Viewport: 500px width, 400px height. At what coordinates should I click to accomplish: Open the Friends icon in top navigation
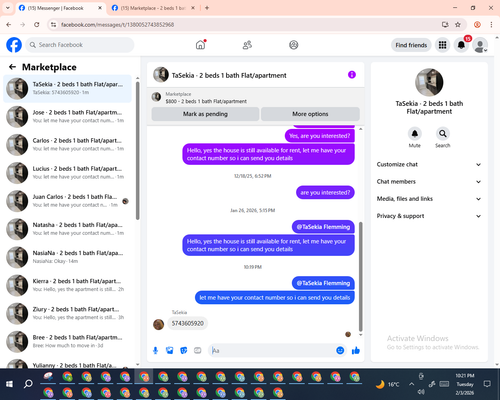pyautogui.click(x=247, y=45)
